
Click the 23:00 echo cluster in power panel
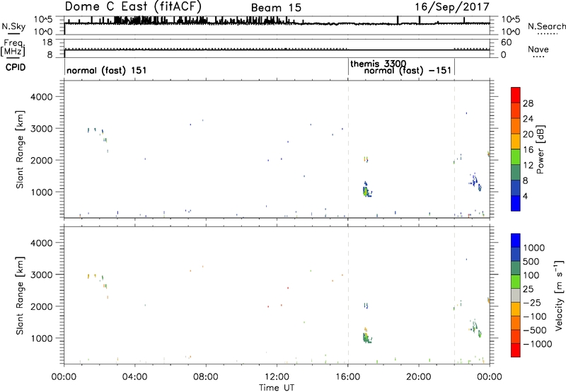point(475,182)
